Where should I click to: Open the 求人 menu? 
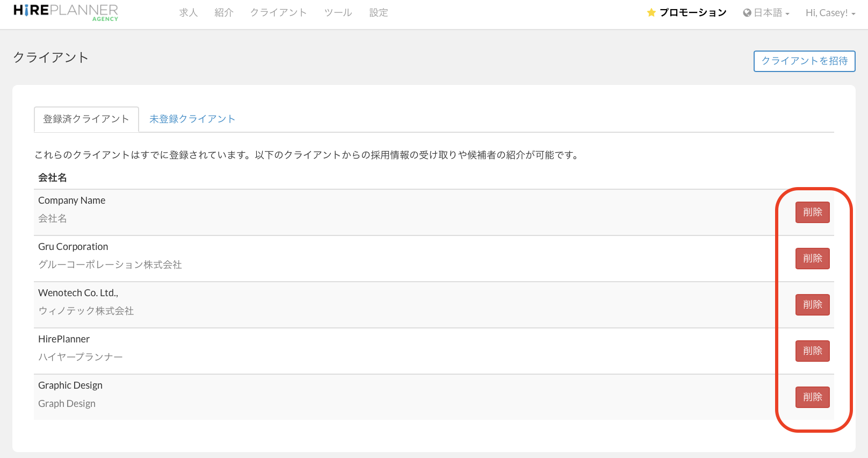coord(189,13)
